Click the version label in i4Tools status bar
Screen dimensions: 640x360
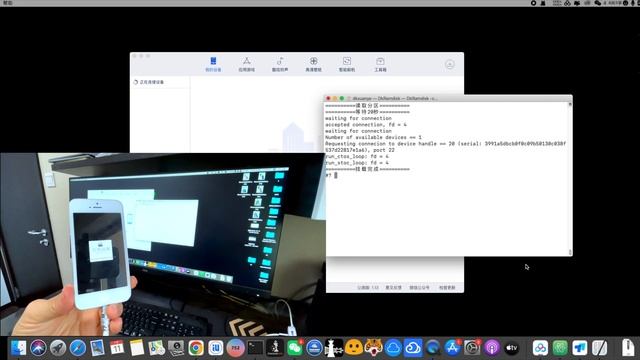368,288
